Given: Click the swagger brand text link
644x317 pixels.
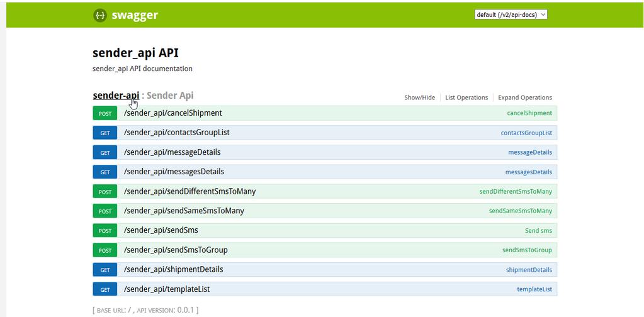Looking at the screenshot, I should [x=135, y=15].
